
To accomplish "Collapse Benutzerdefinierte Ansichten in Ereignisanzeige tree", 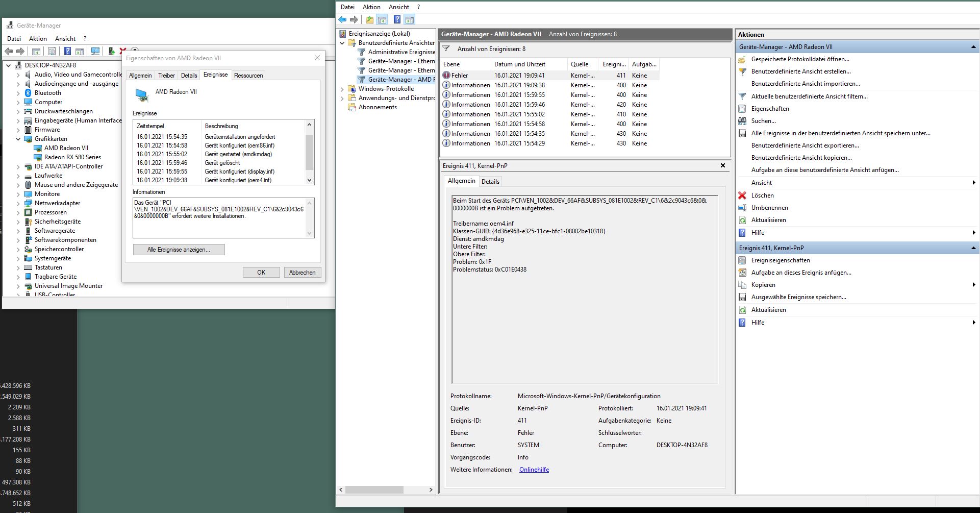I will pos(342,43).
